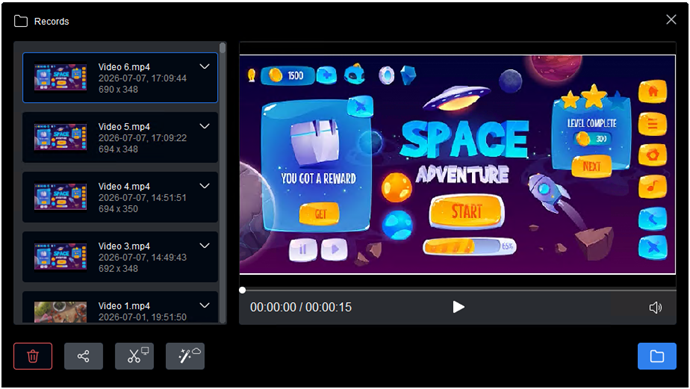Delete the selected recording with trash icon
This screenshot has width=690, height=389.
point(33,356)
